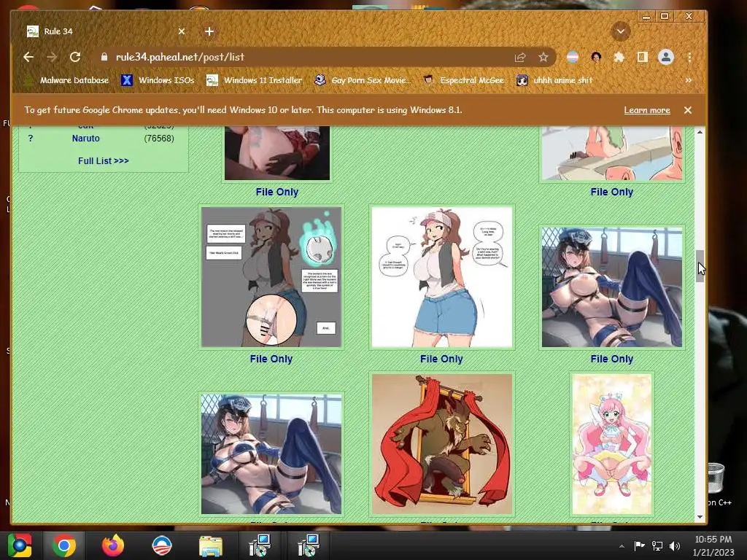Viewport: 747px width, 560px height.
Task: Open the Action Center flag icon
Action: coord(639,545)
